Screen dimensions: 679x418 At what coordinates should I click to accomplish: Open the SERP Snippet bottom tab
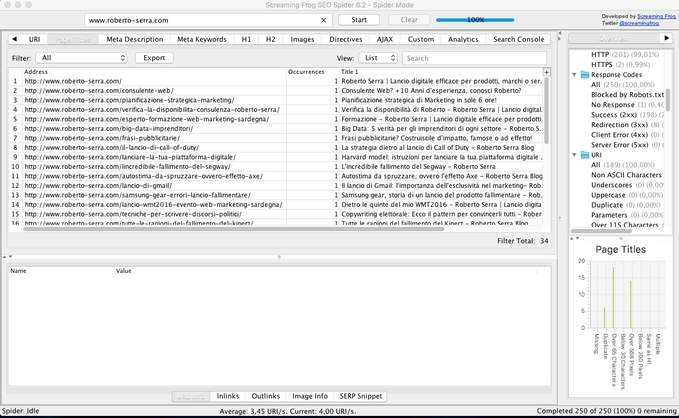click(x=361, y=396)
